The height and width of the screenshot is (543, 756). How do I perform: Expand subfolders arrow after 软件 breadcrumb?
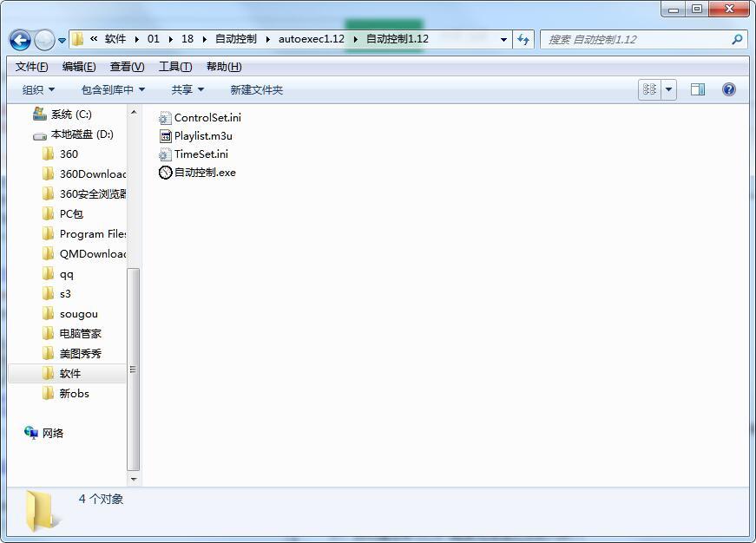pos(137,39)
